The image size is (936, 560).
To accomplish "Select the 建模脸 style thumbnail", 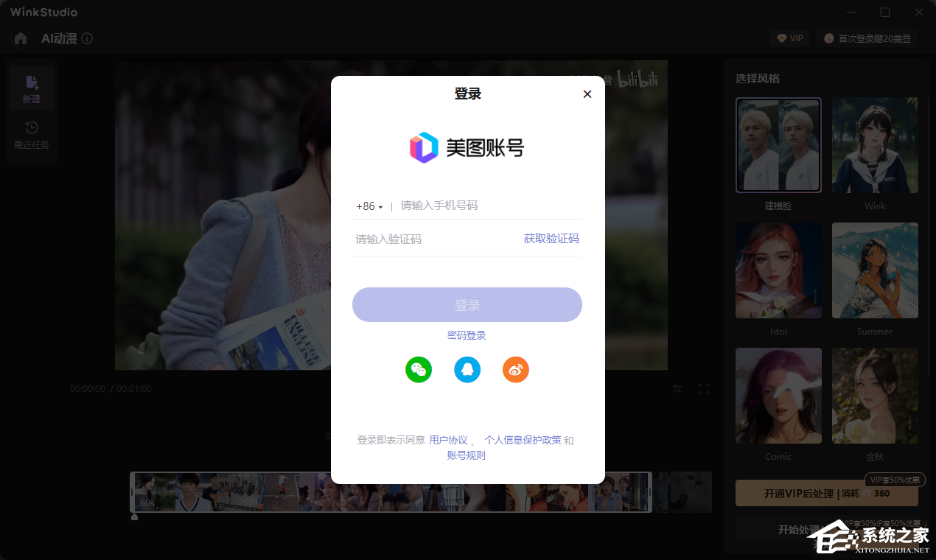I will (778, 145).
